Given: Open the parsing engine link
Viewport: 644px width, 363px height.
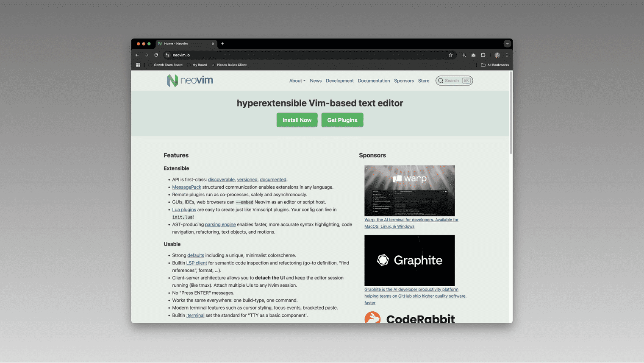Looking at the screenshot, I should click(x=220, y=225).
